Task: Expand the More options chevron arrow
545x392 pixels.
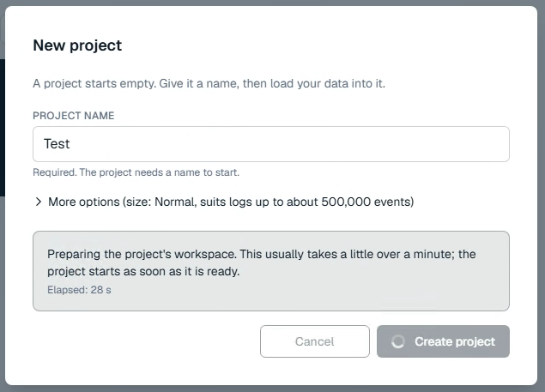Action: point(39,202)
